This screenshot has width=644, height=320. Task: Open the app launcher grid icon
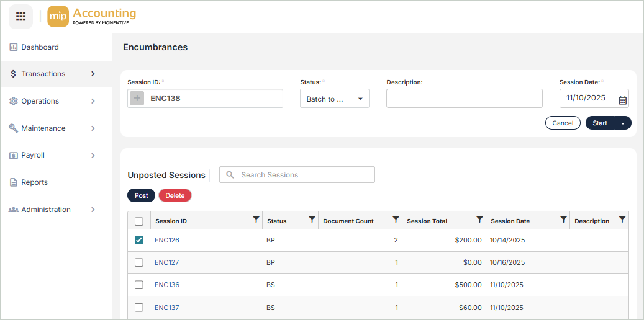pyautogui.click(x=20, y=16)
